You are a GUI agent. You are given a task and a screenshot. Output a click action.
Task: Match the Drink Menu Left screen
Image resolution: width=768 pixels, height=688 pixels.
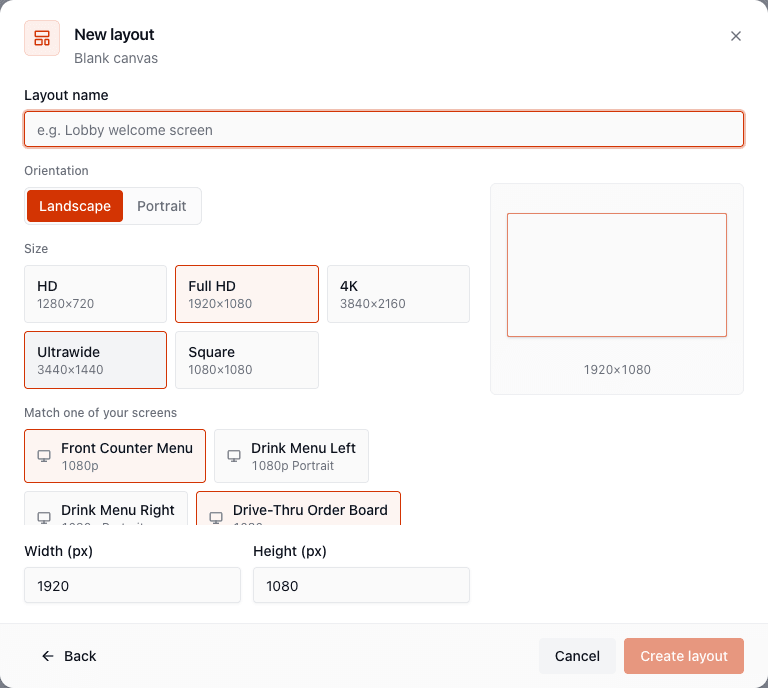(x=291, y=456)
